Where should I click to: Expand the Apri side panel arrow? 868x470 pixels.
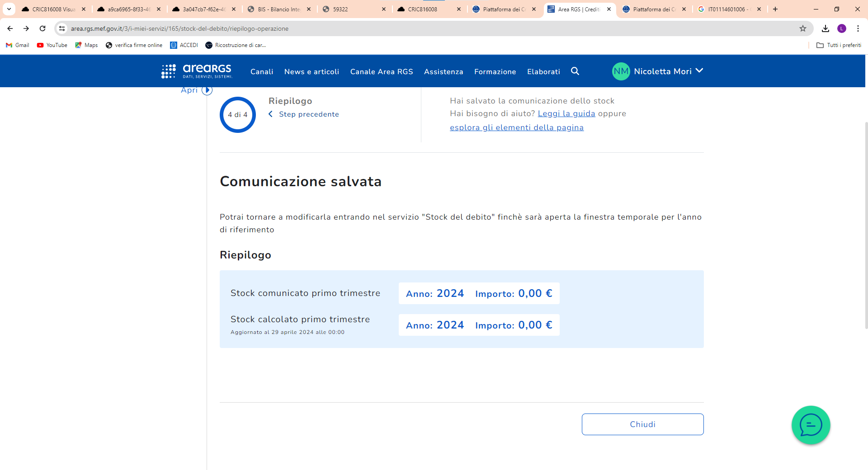(x=207, y=90)
